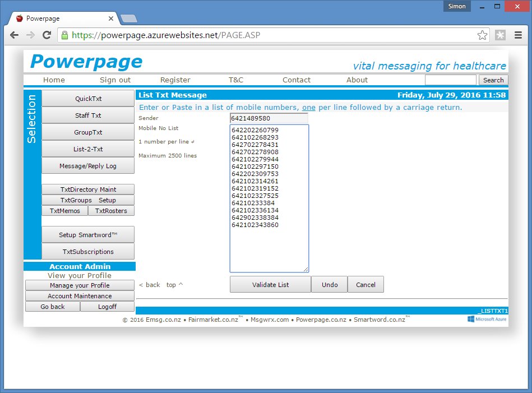Click the Undo button
Viewport: 532px width, 393px height.
point(330,285)
